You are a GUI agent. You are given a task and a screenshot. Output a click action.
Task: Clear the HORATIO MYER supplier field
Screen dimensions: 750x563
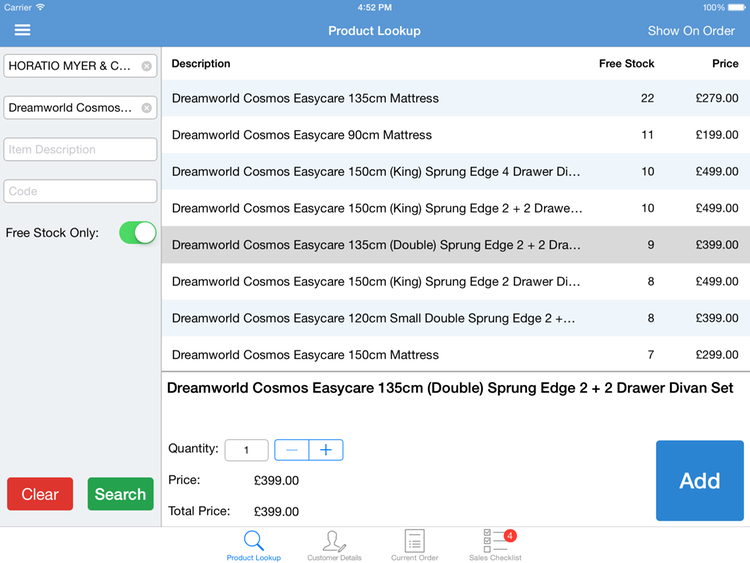(x=147, y=66)
